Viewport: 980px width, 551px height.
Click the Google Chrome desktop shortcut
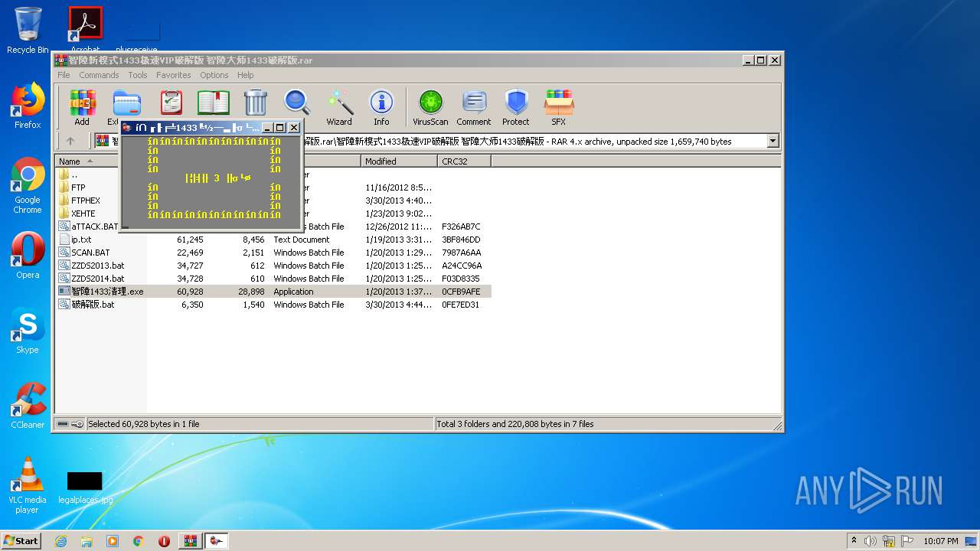tap(28, 186)
